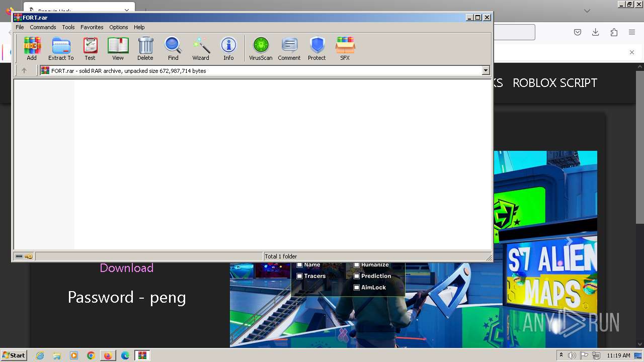Click the Protect shield icon
This screenshot has width=644, height=362.
[x=317, y=49]
